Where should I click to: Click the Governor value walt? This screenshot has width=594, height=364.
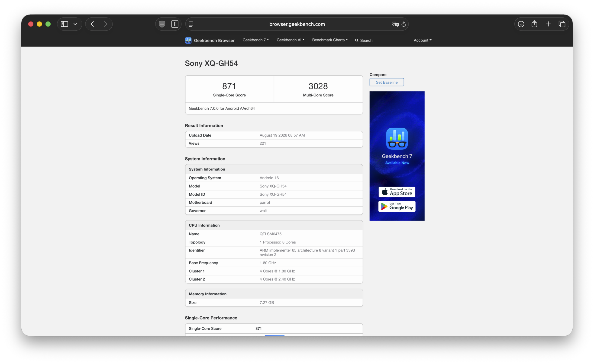click(x=263, y=211)
